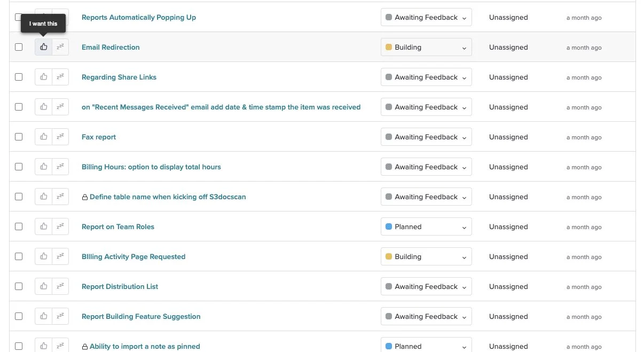Snooze Report Building Feature Suggestion

[x=60, y=316]
